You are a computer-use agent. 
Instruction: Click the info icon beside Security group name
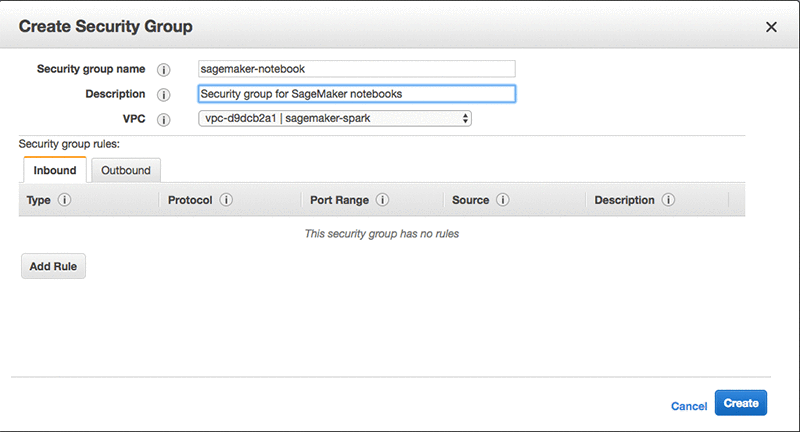[163, 70]
